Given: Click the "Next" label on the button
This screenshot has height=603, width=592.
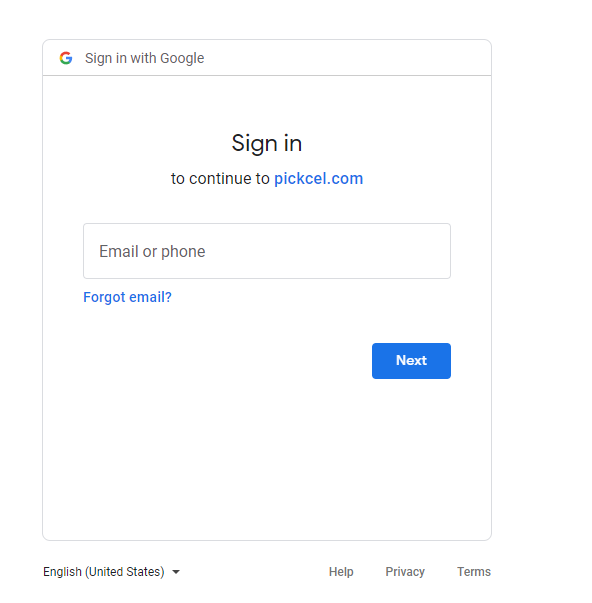Looking at the screenshot, I should tap(411, 360).
